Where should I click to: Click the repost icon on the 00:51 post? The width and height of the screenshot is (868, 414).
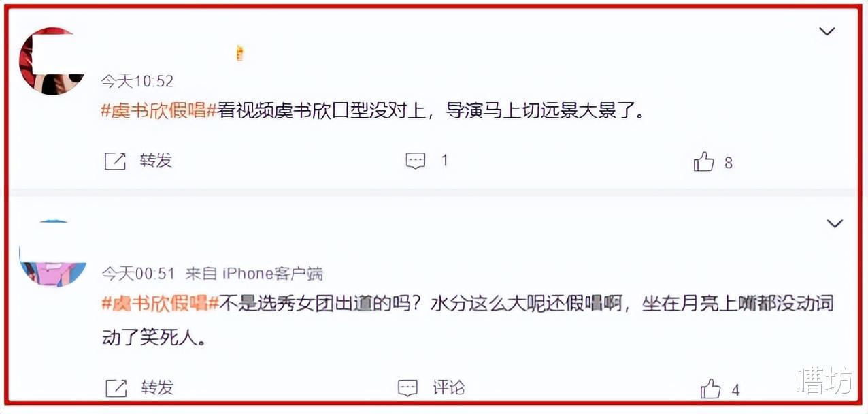point(116,388)
